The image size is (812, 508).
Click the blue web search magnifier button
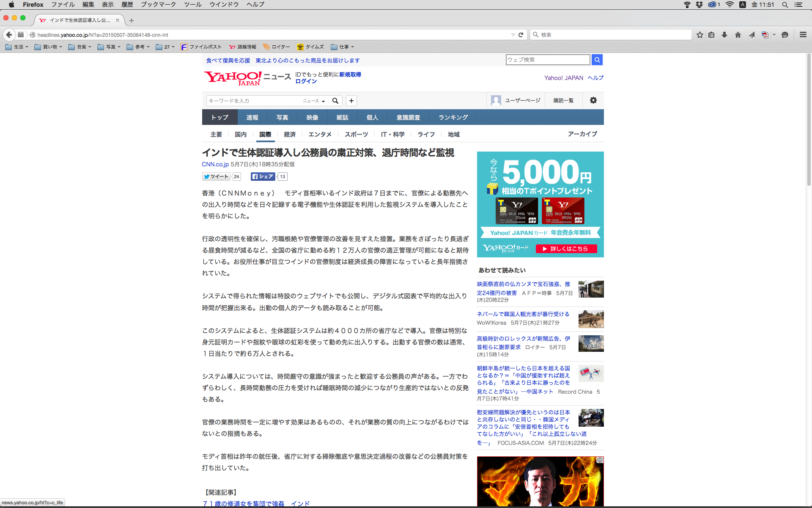tap(597, 60)
